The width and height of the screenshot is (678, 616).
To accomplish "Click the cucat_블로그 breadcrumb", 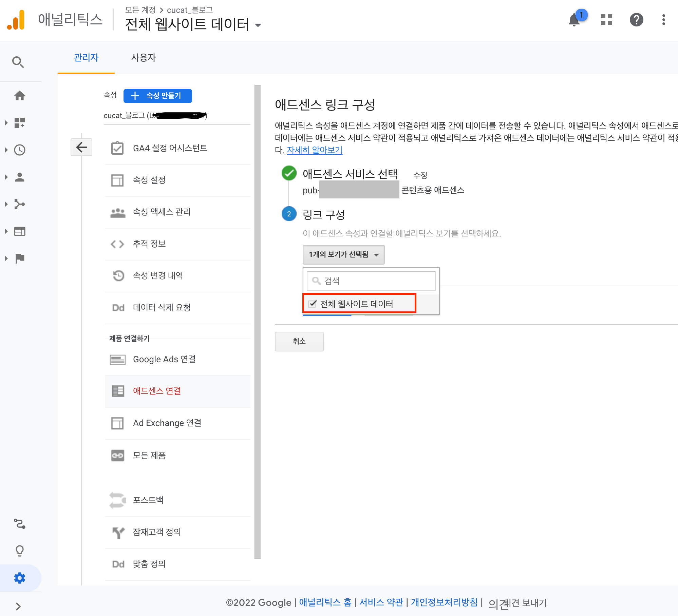I will pos(190,10).
